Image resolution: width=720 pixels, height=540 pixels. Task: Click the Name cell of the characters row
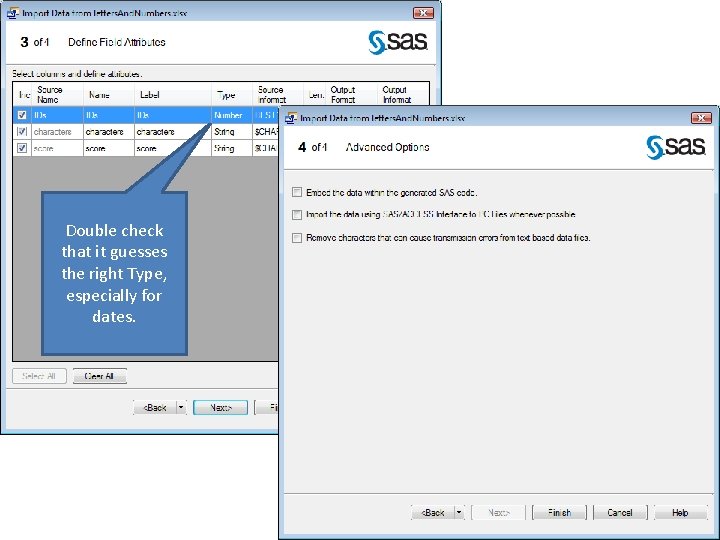pyautogui.click(x=109, y=131)
